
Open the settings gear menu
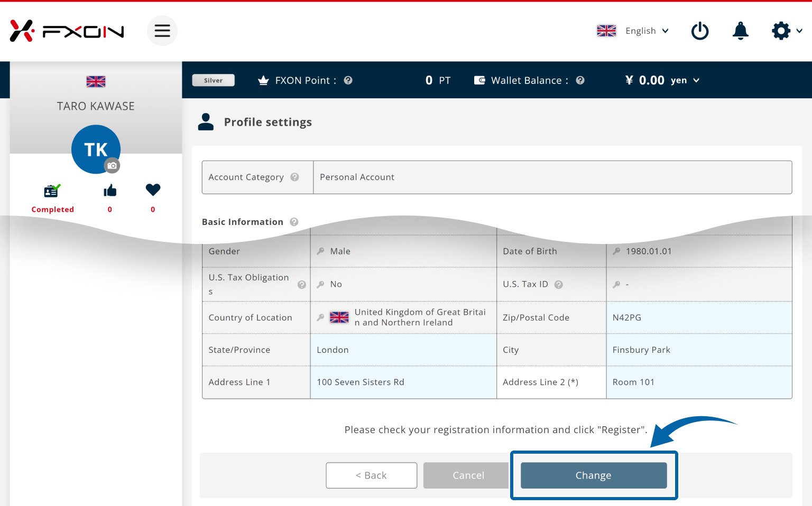pos(787,31)
